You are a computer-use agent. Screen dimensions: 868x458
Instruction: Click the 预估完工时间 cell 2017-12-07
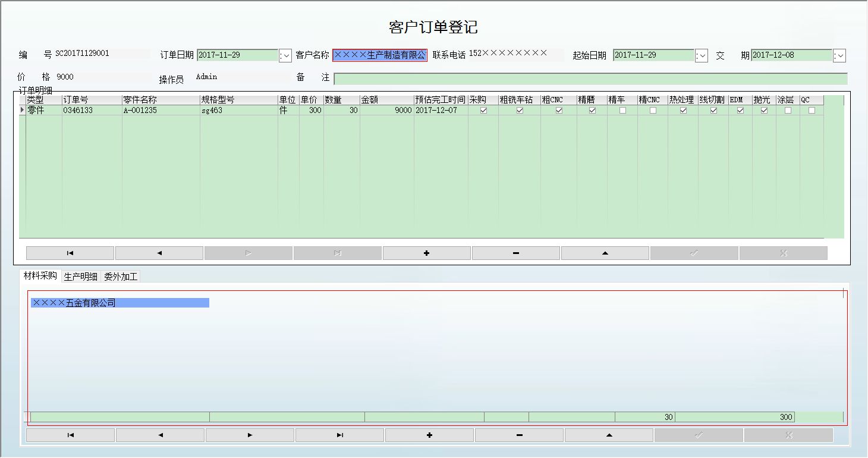(441, 111)
